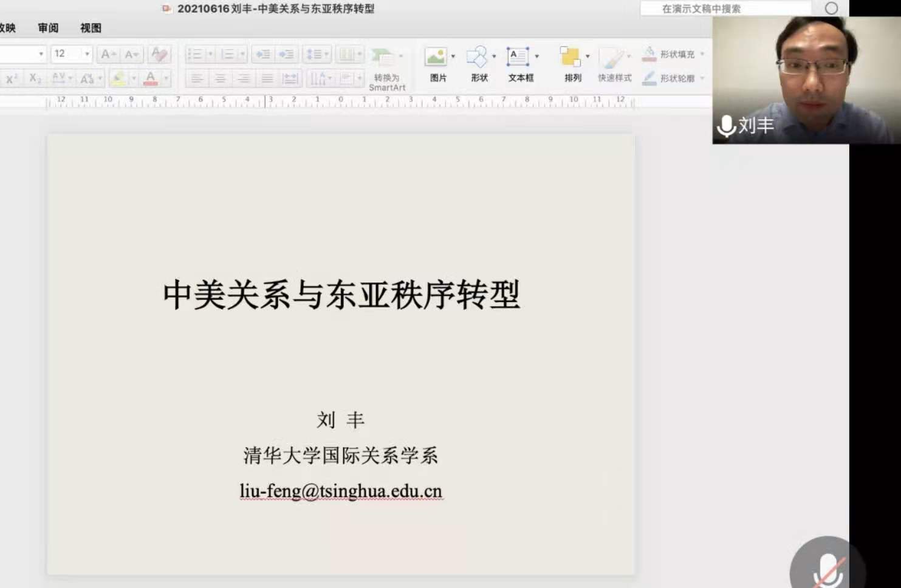
Task: Open the Shapes (形状) gallery icon
Action: pyautogui.click(x=477, y=57)
